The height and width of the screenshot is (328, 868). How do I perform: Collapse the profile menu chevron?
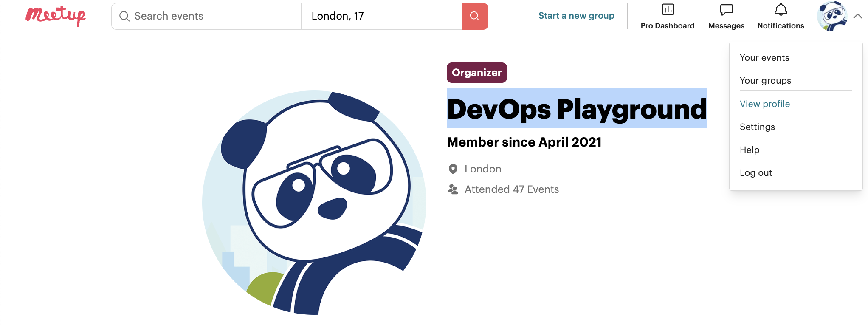click(858, 16)
